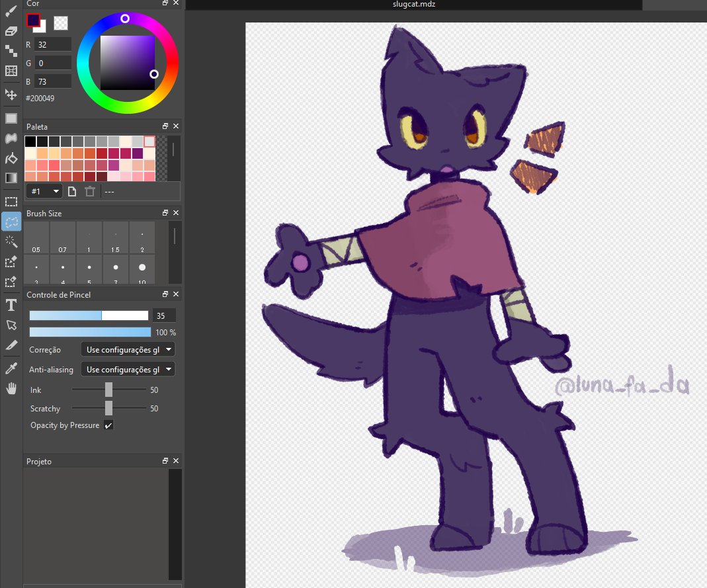Select the Dot pixel tool
Image resolution: width=707 pixels, height=588 pixels.
11,50
